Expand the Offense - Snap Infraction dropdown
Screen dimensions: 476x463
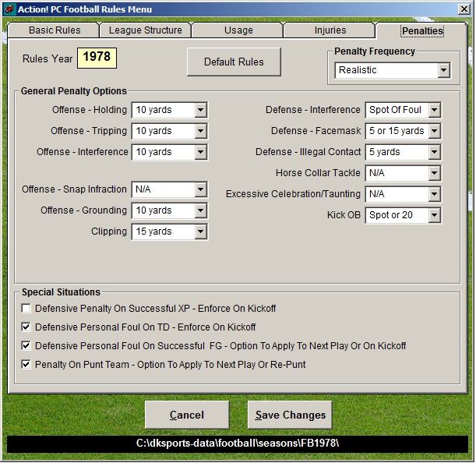200,189
